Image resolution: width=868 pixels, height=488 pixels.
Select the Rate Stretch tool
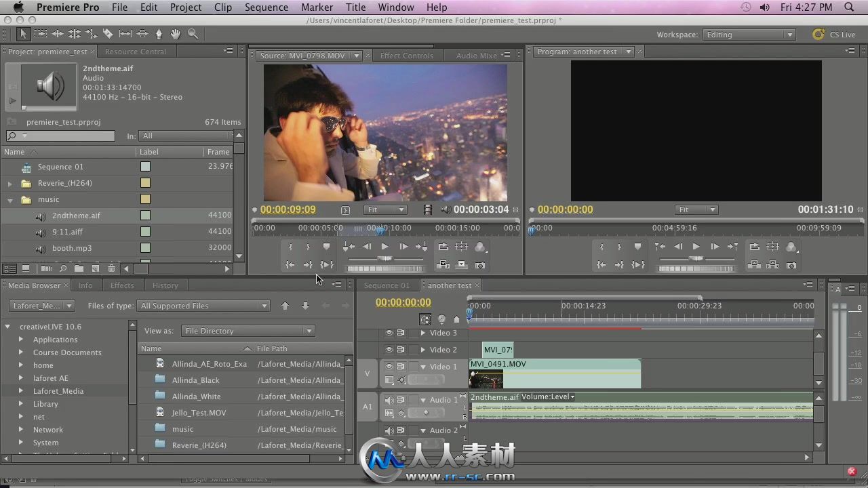(92, 34)
